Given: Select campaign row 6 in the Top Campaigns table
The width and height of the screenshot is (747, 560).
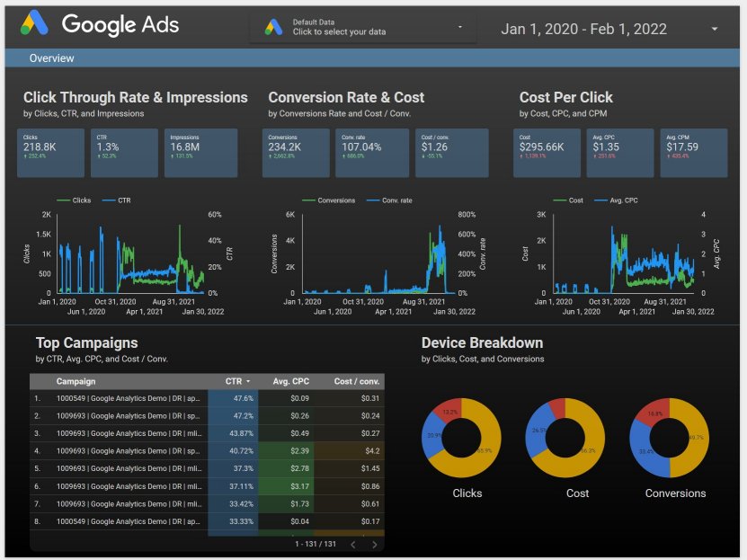Looking at the screenshot, I should pos(207,486).
